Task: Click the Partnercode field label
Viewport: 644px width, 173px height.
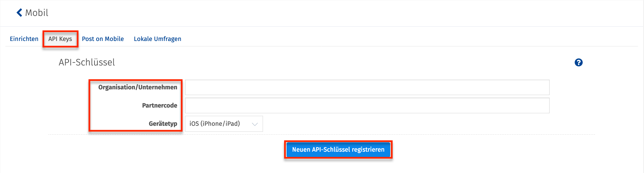Action: 159,106
